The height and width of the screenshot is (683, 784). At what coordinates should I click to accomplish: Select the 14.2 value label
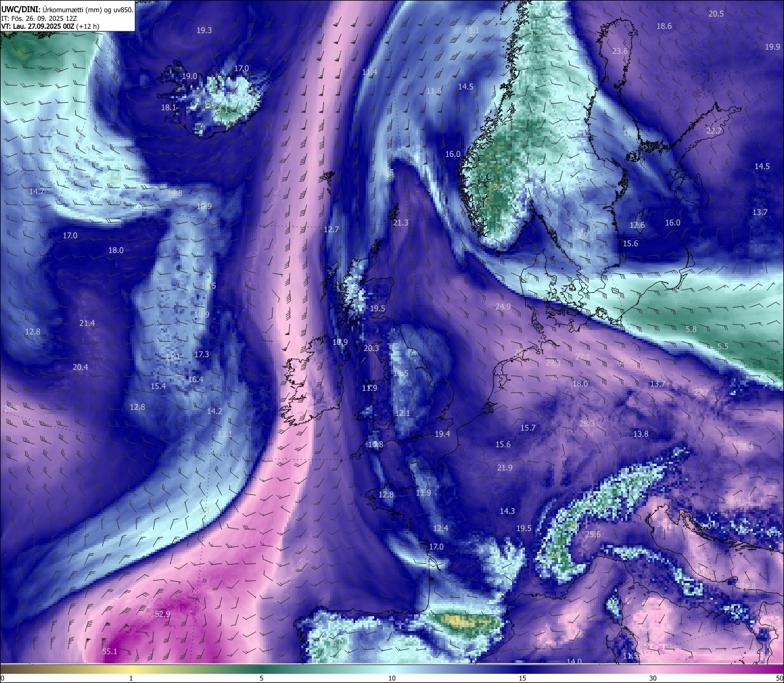pyautogui.click(x=214, y=412)
